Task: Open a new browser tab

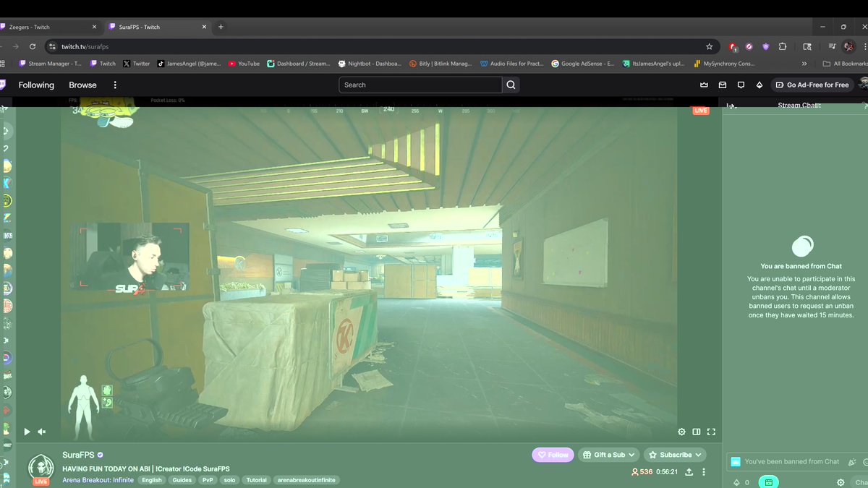Action: pos(221,27)
